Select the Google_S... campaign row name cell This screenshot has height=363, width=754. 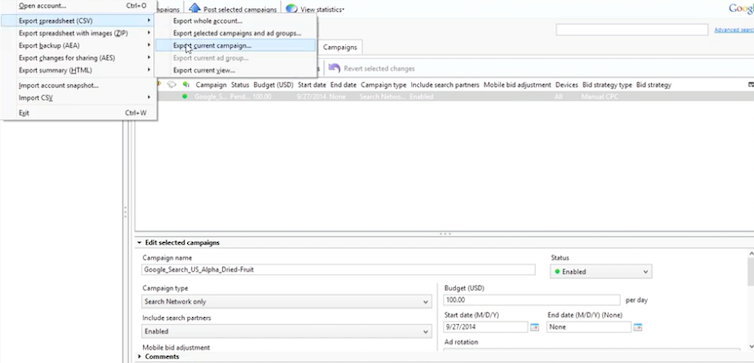point(210,97)
